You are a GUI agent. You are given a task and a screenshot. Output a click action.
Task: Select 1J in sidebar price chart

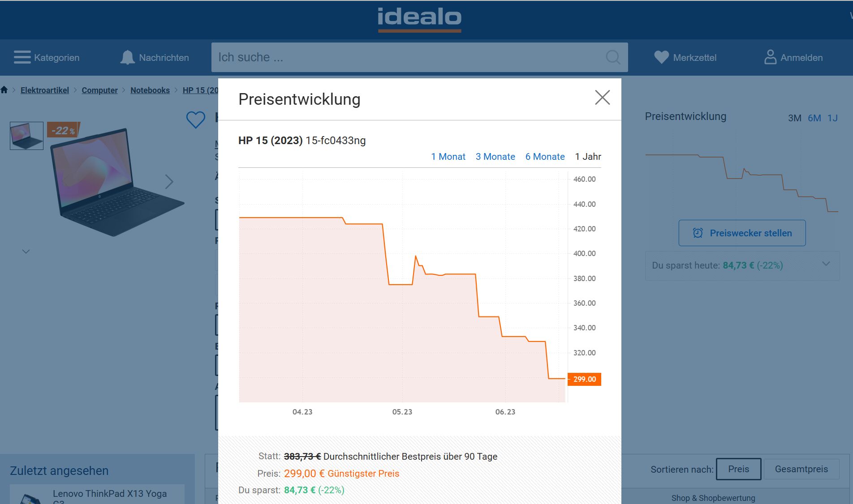click(832, 118)
